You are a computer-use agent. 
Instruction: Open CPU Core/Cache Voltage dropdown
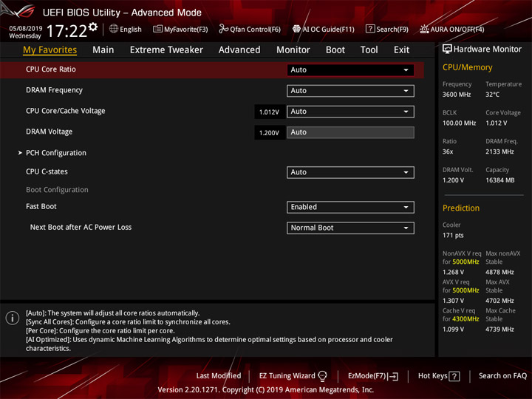[350, 112]
